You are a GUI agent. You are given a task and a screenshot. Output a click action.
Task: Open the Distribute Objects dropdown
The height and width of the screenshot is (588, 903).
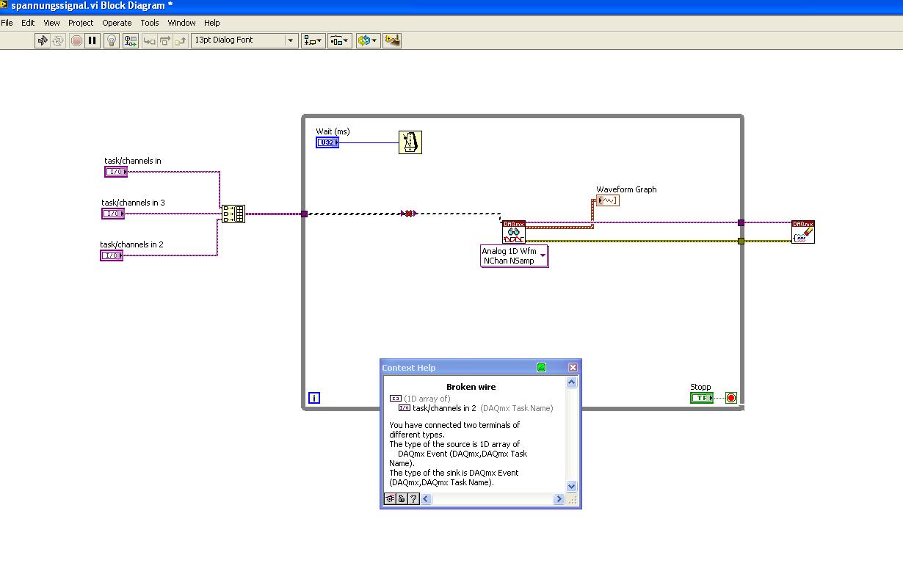(x=339, y=40)
